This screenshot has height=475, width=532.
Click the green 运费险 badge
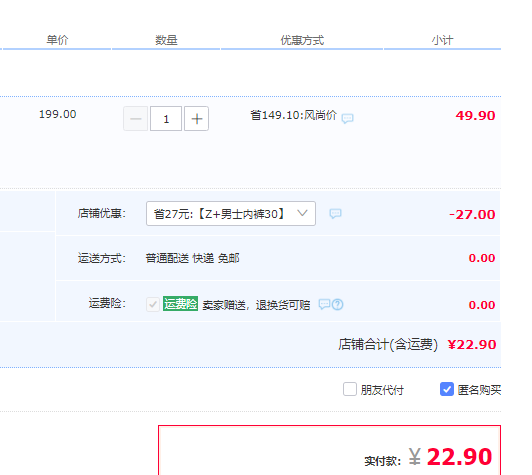tap(180, 304)
